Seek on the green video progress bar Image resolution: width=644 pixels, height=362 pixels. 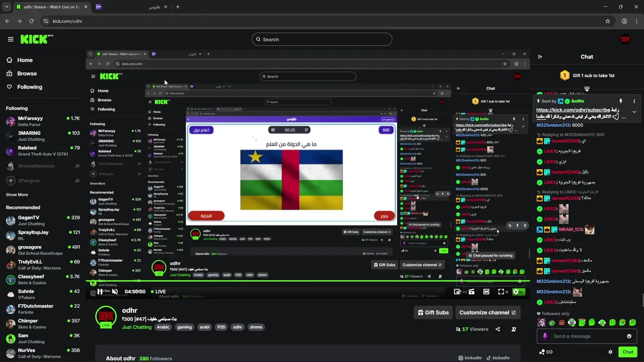307,281
